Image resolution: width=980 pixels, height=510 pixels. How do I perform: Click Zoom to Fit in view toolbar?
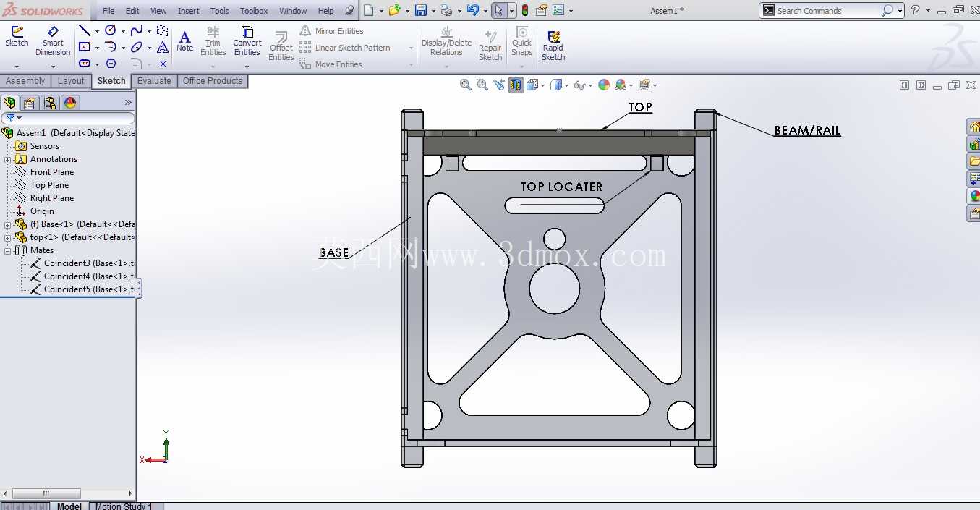click(466, 85)
